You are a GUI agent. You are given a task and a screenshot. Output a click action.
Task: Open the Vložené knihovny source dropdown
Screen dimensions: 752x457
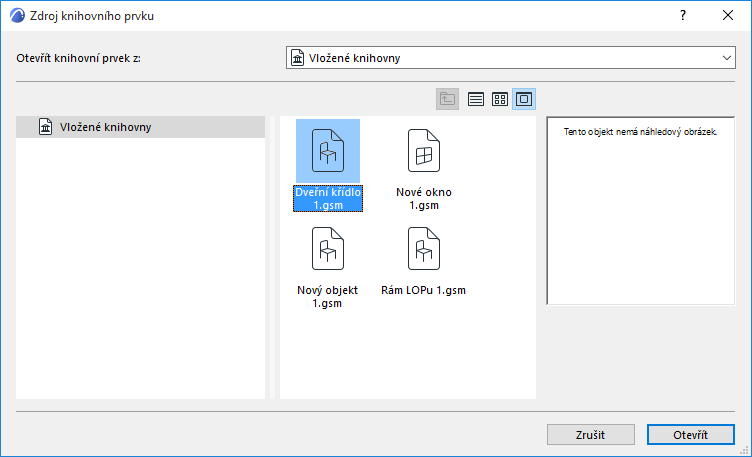[x=511, y=58]
